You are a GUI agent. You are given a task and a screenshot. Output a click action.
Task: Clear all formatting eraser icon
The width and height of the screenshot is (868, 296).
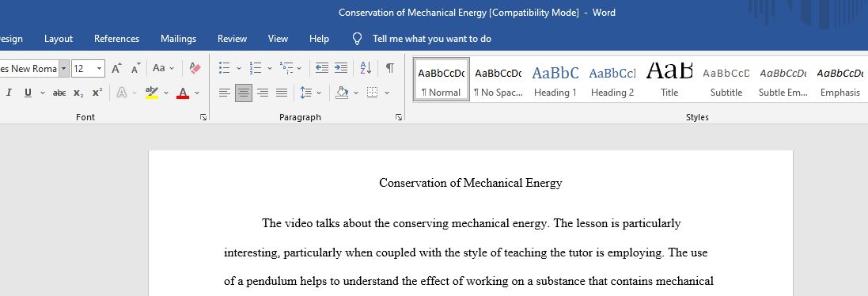coord(195,68)
